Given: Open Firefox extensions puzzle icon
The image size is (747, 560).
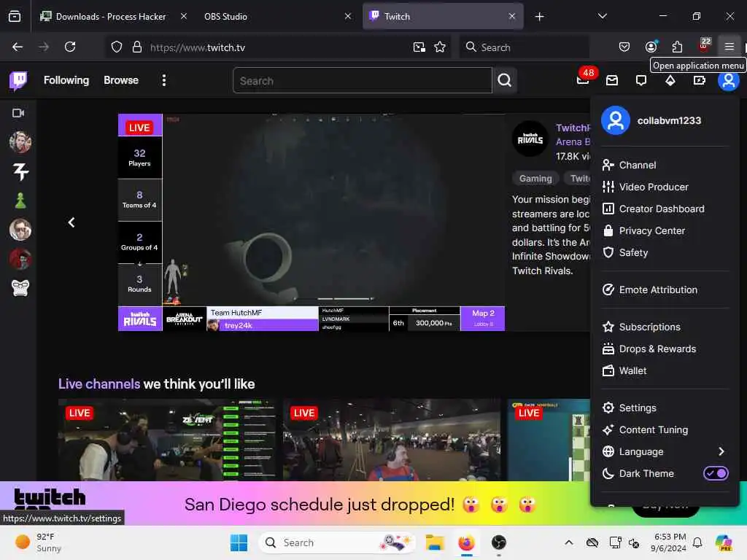Looking at the screenshot, I should tap(677, 47).
